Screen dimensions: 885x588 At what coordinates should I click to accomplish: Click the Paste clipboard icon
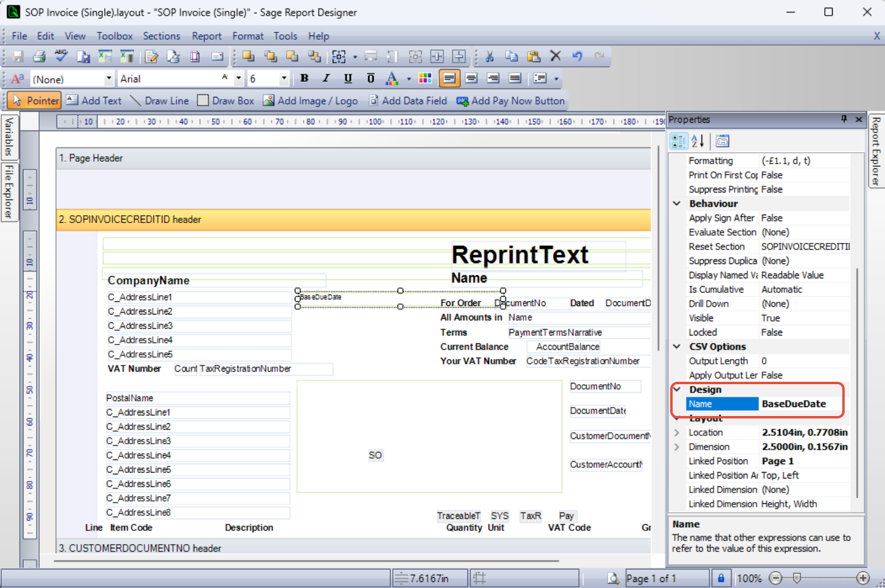pyautogui.click(x=533, y=57)
